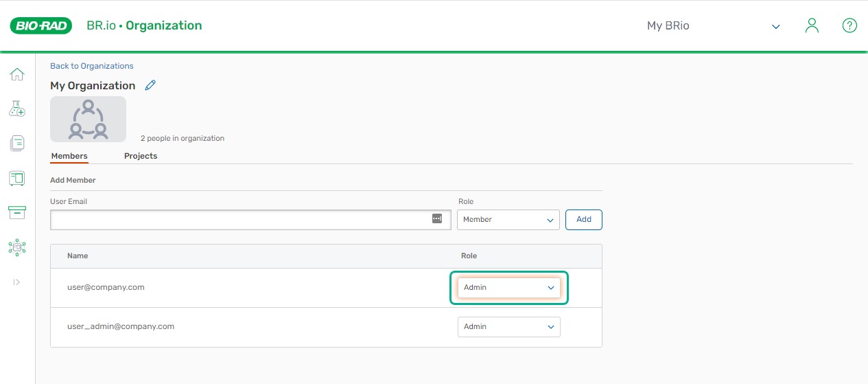The width and height of the screenshot is (868, 384).
Task: Click the network nodes sidebar icon
Action: coord(17,247)
